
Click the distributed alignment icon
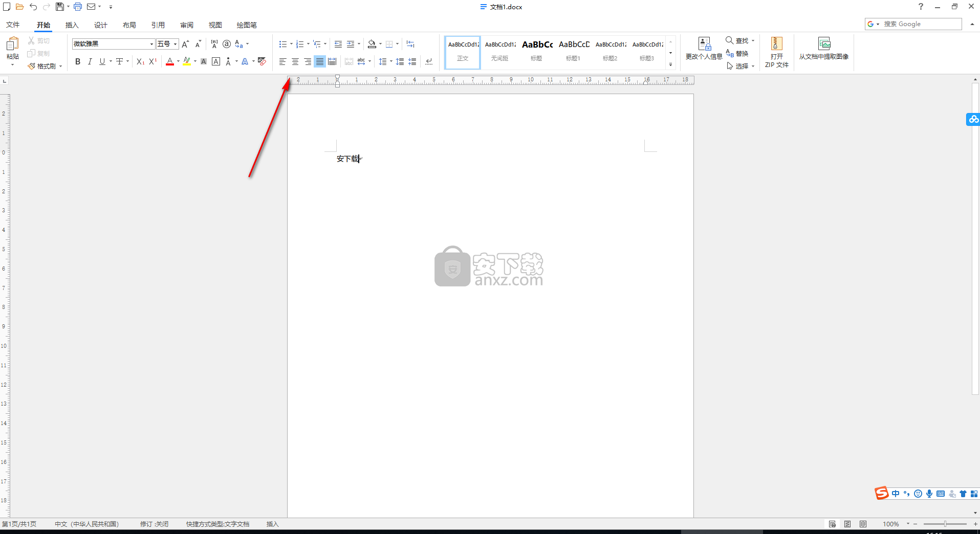pyautogui.click(x=332, y=61)
